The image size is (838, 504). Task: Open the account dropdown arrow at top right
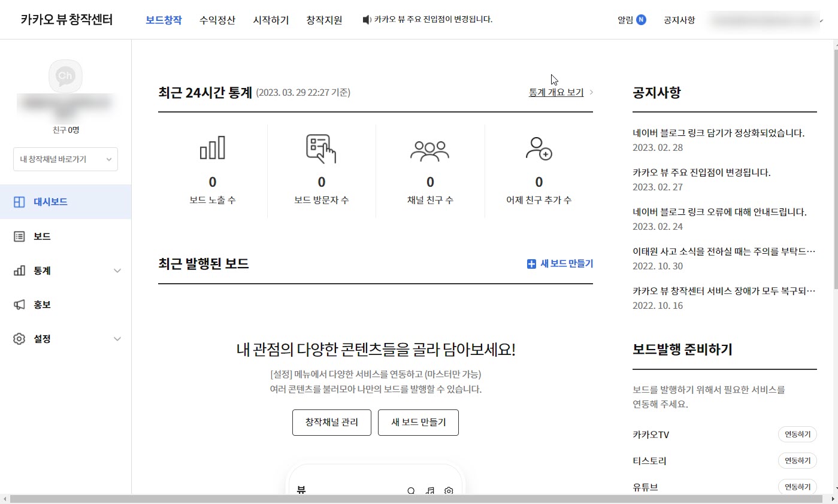pyautogui.click(x=821, y=20)
